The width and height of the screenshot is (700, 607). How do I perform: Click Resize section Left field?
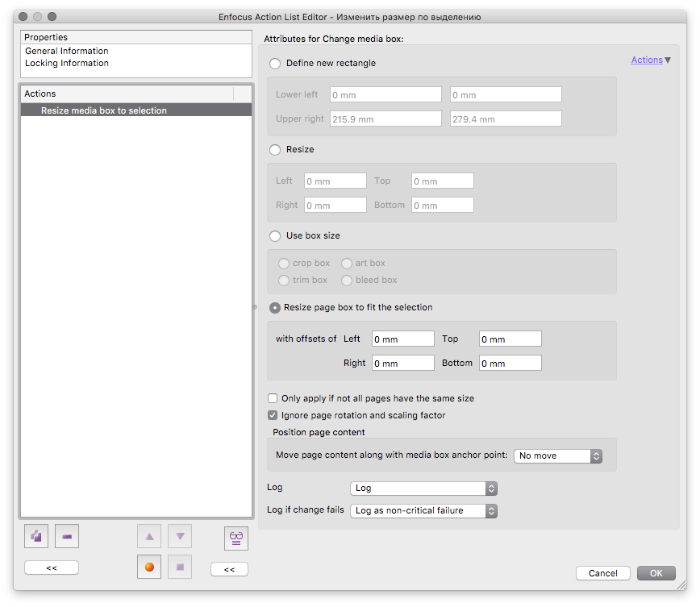pos(335,181)
